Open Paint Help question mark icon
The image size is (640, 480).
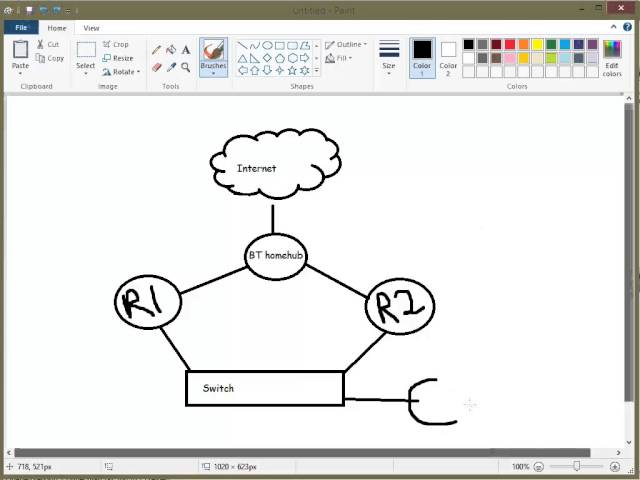pyautogui.click(x=627, y=27)
